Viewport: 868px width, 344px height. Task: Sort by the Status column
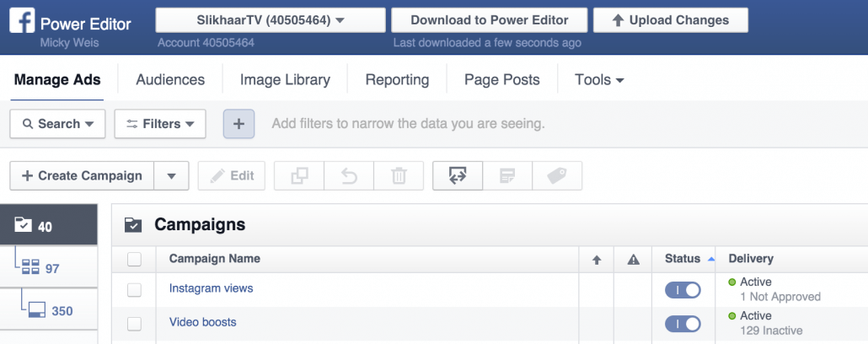(683, 259)
